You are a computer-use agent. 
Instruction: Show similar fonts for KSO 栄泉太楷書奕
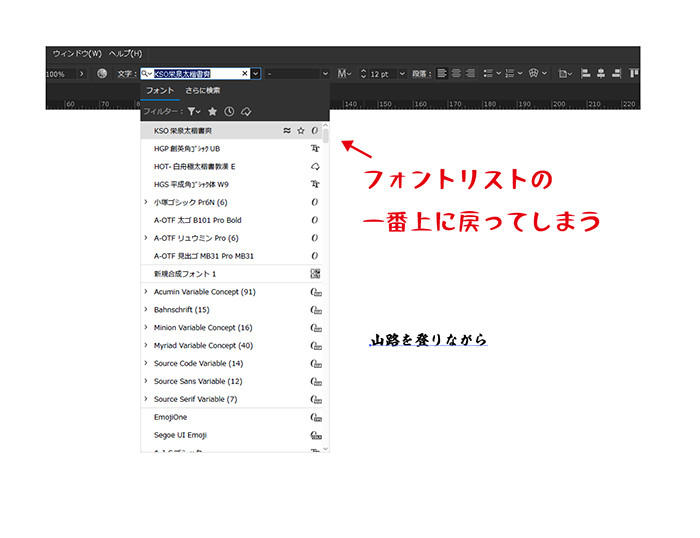(287, 130)
